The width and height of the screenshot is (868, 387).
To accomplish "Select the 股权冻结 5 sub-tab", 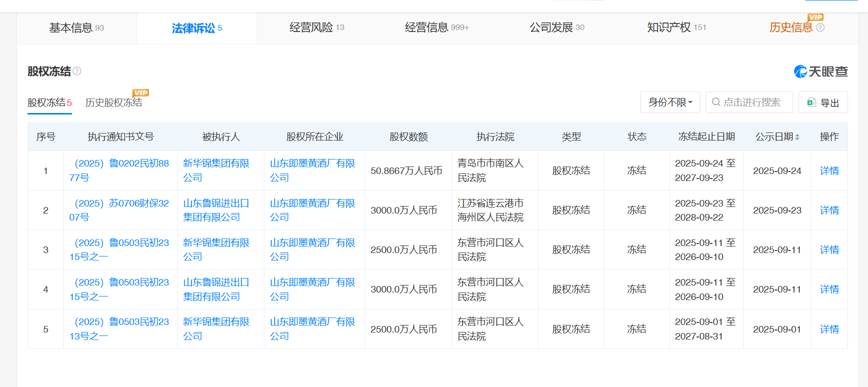I will point(49,102).
